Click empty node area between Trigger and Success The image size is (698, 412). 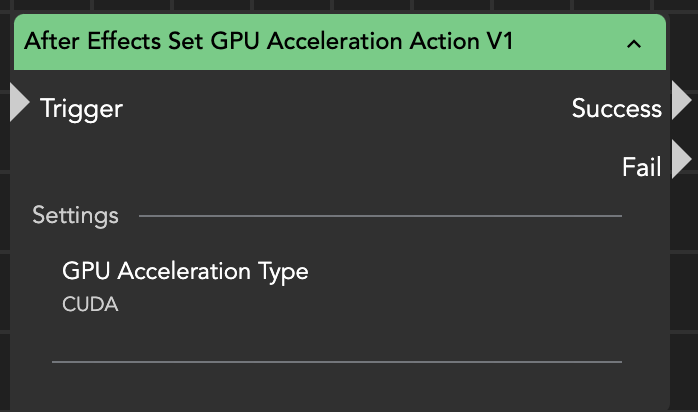pos(340,108)
